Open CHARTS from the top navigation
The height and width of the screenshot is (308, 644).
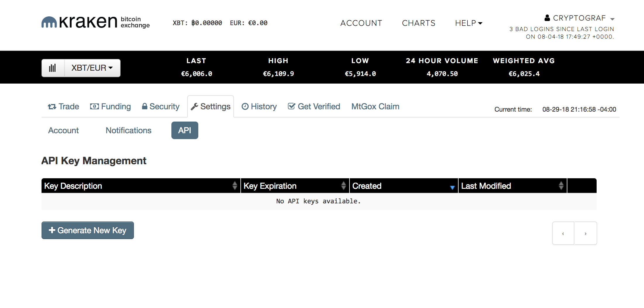(419, 23)
